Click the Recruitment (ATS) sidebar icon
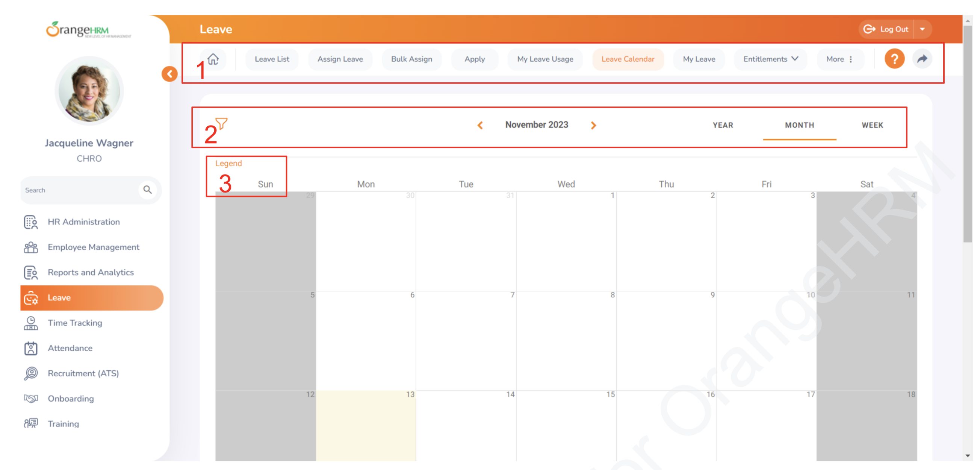Image resolution: width=980 pixels, height=470 pixels. pos(31,373)
